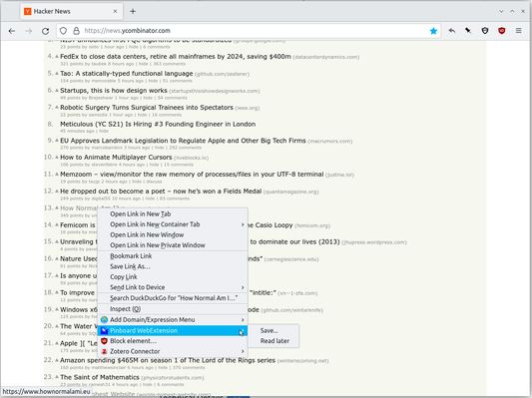Open Tao statically-typed functional language link

(x=126, y=73)
